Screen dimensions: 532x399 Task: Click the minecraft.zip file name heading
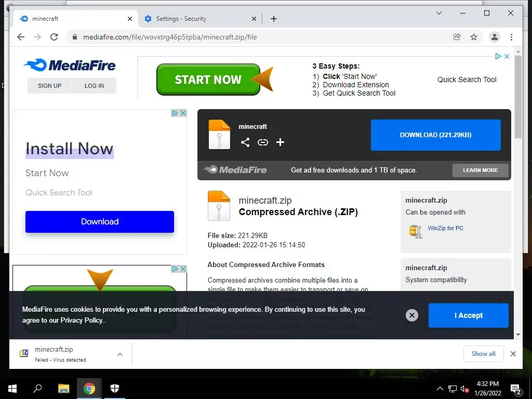[x=265, y=201]
